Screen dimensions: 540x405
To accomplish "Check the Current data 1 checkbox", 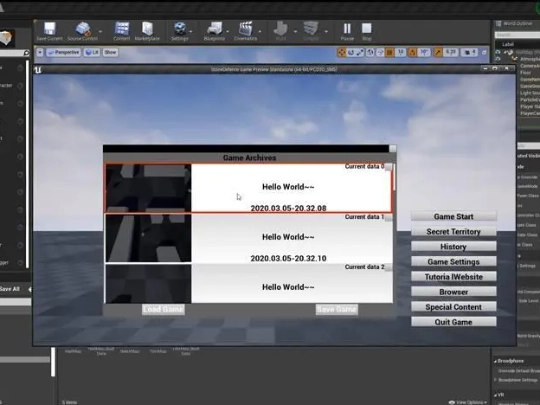I will (388, 217).
